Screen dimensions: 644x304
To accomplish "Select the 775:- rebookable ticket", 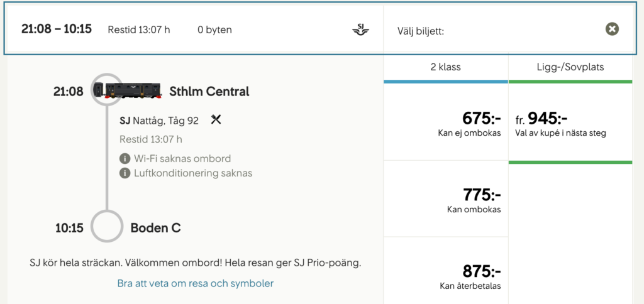I will [446, 199].
